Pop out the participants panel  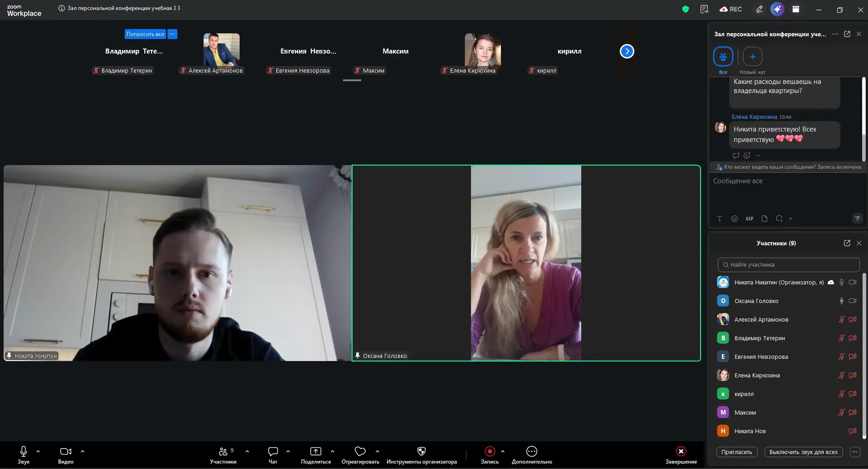(847, 243)
